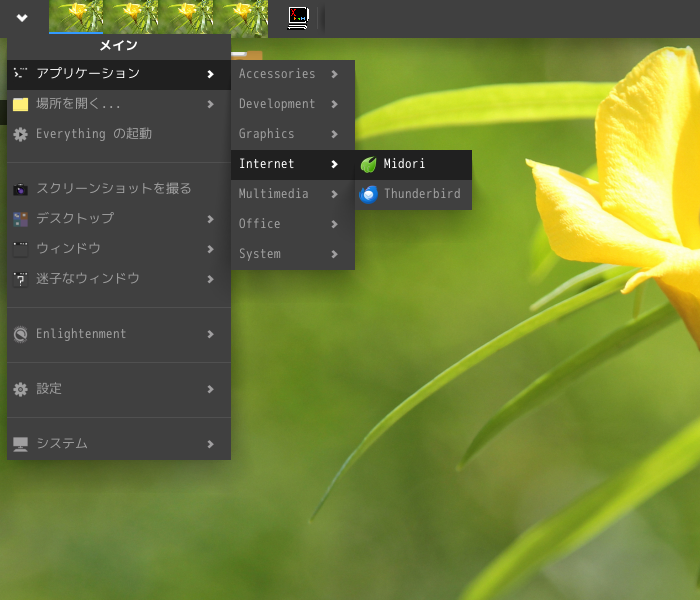Click the monitor icon beside システム
700x600 pixels.
pyautogui.click(x=21, y=444)
